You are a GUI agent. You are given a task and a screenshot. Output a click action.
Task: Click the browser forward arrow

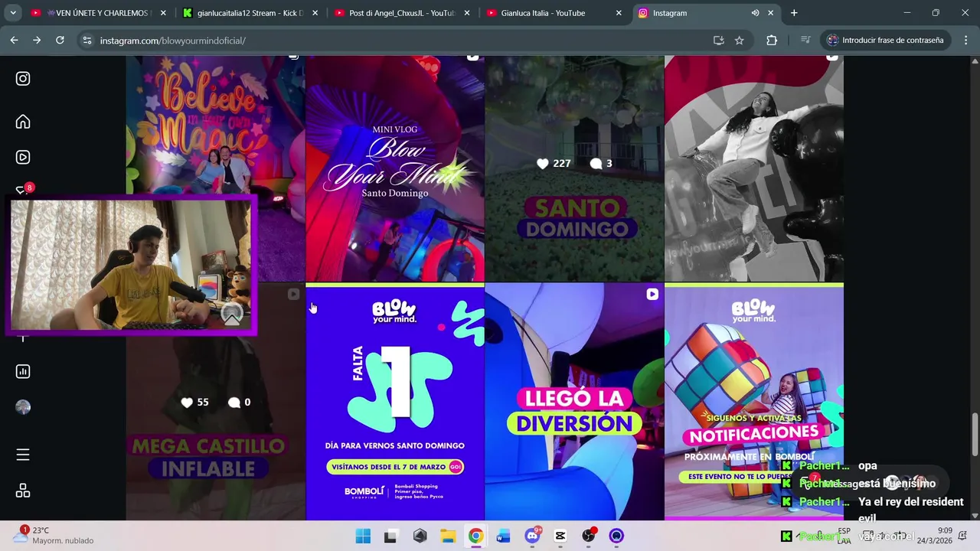[x=37, y=40]
